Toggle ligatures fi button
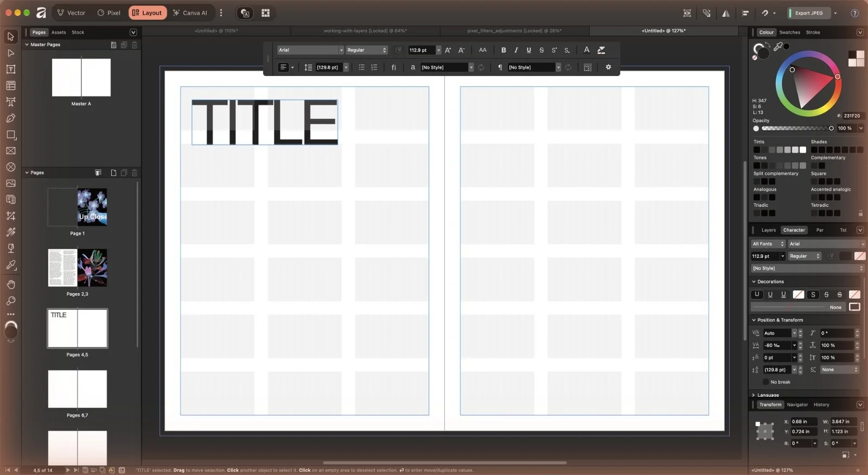 click(394, 67)
